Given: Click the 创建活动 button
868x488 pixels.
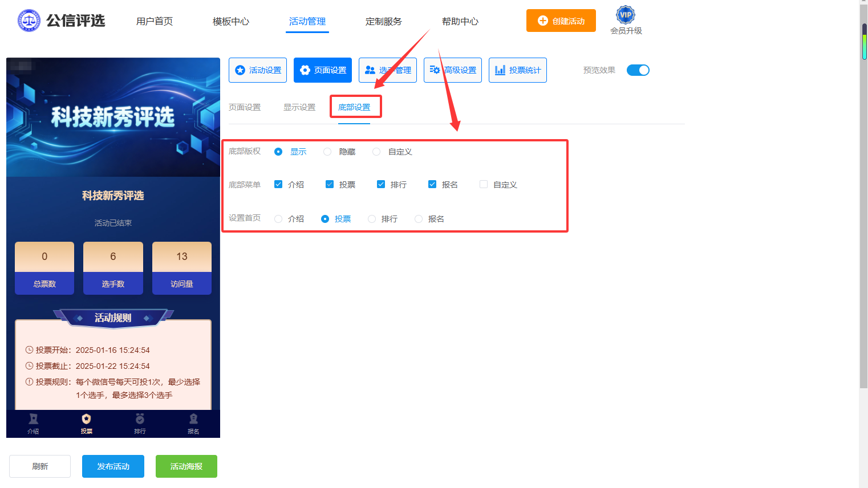Looking at the screenshot, I should pyautogui.click(x=561, y=21).
